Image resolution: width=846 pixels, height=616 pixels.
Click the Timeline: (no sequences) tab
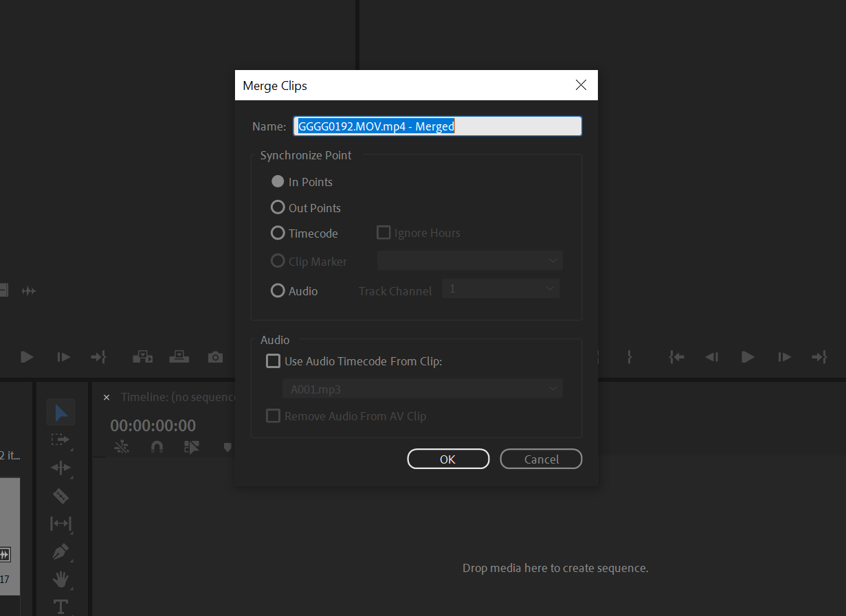point(178,397)
